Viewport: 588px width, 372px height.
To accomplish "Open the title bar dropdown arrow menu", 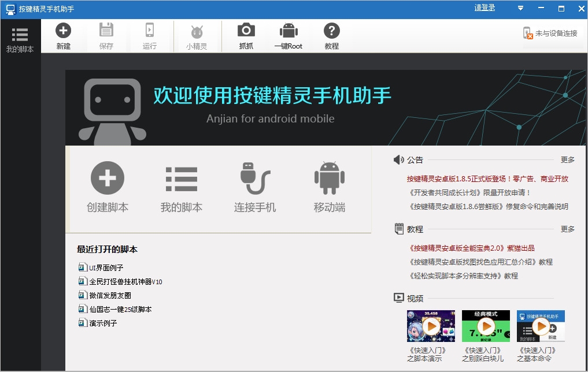I will (520, 8).
